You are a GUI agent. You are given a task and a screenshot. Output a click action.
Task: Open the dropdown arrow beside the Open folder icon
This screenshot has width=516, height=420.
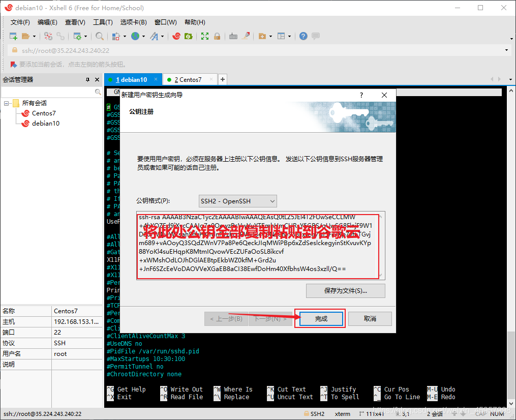[34, 37]
